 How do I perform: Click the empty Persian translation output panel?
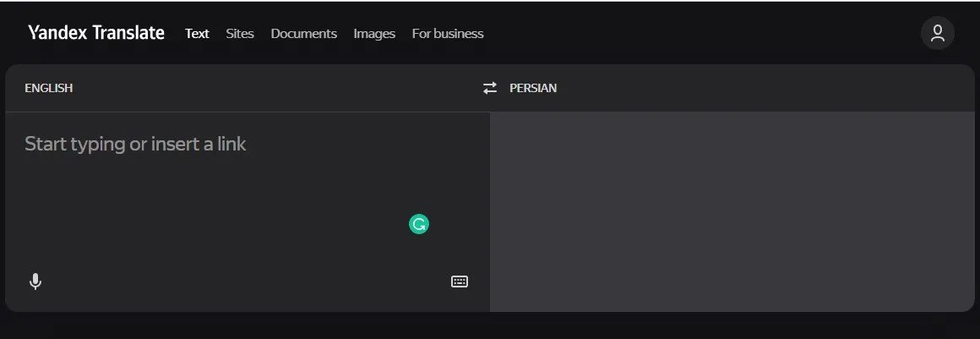732,211
